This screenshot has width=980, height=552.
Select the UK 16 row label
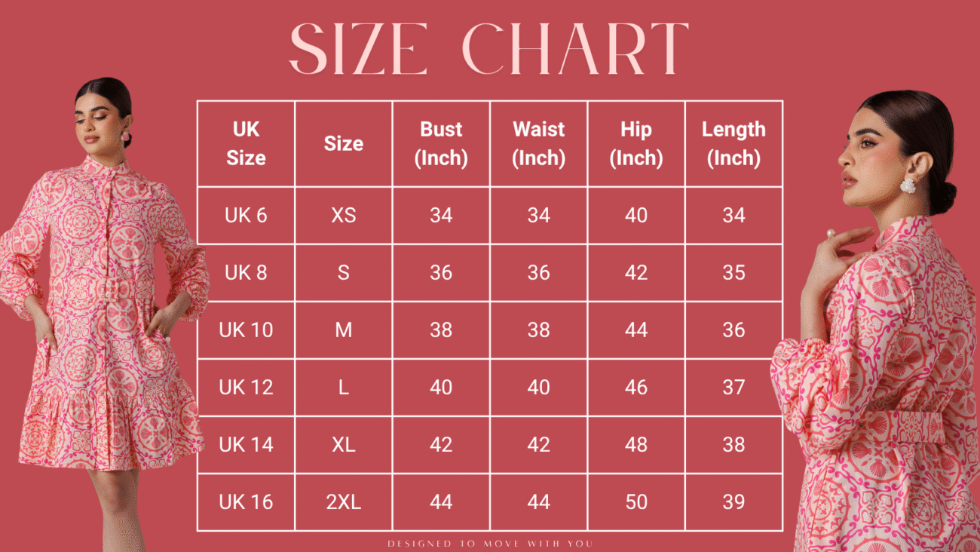click(x=246, y=501)
